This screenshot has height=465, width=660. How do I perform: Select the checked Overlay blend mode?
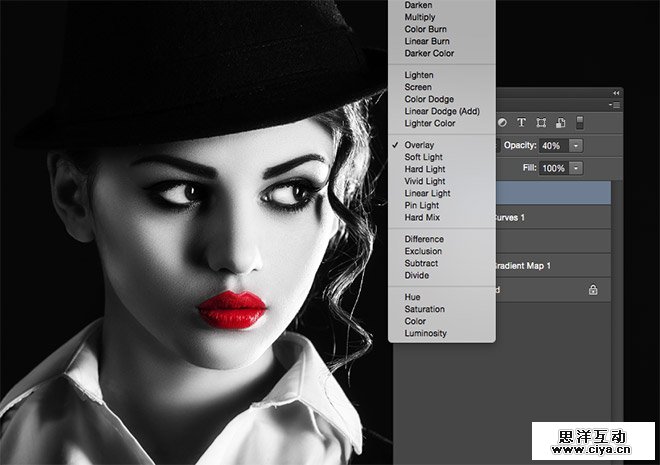[x=419, y=145]
